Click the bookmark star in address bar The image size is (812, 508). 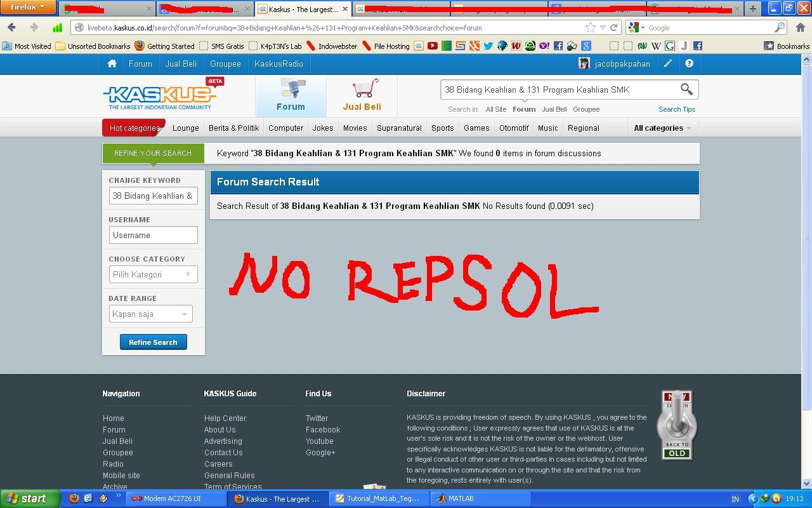point(590,27)
